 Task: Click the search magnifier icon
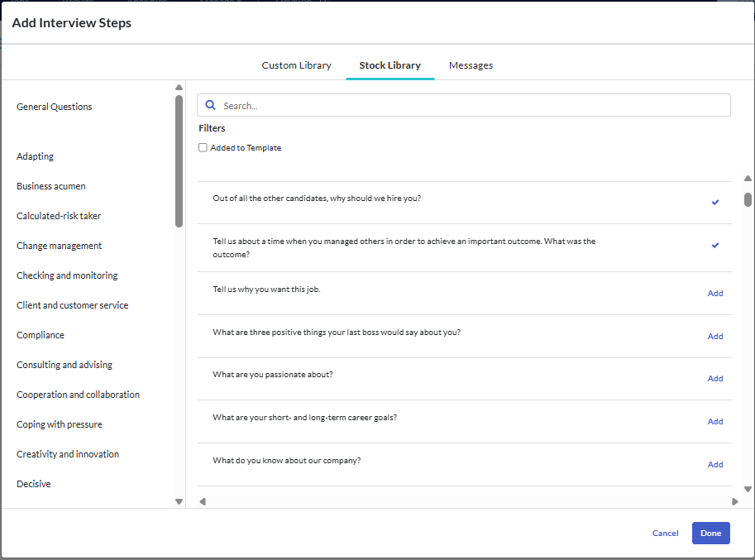(210, 105)
